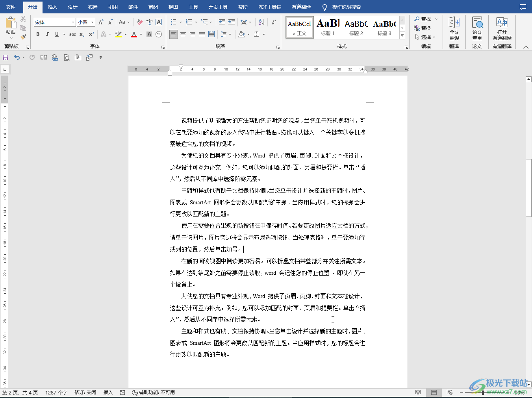Image resolution: width=532 pixels, height=398 pixels.
Task: Apply strikethrough formatting
Action: (72, 34)
